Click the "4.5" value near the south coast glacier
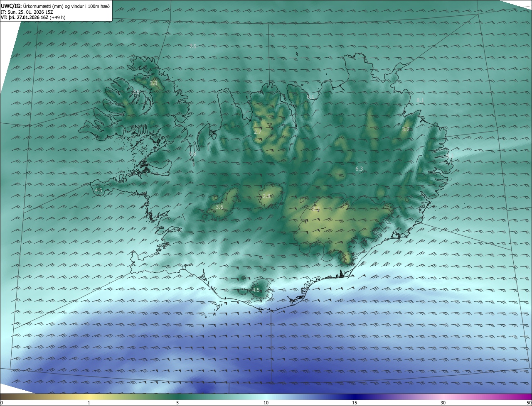 click(x=256, y=290)
